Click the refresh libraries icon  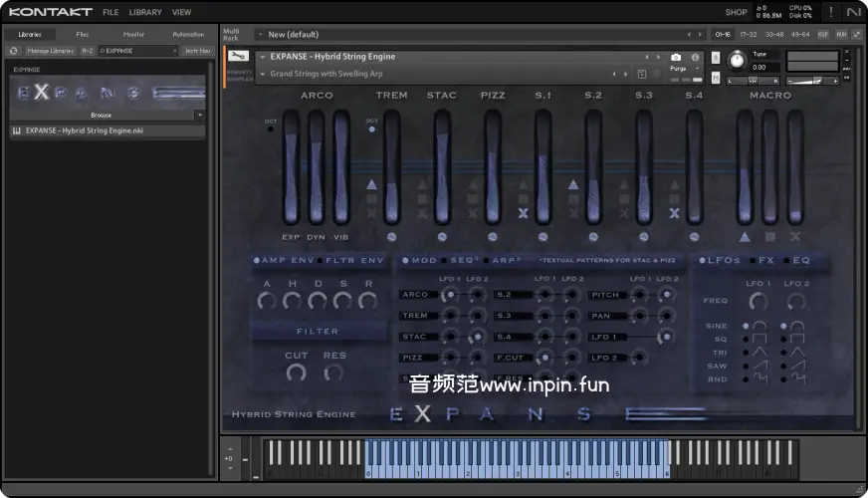14,50
